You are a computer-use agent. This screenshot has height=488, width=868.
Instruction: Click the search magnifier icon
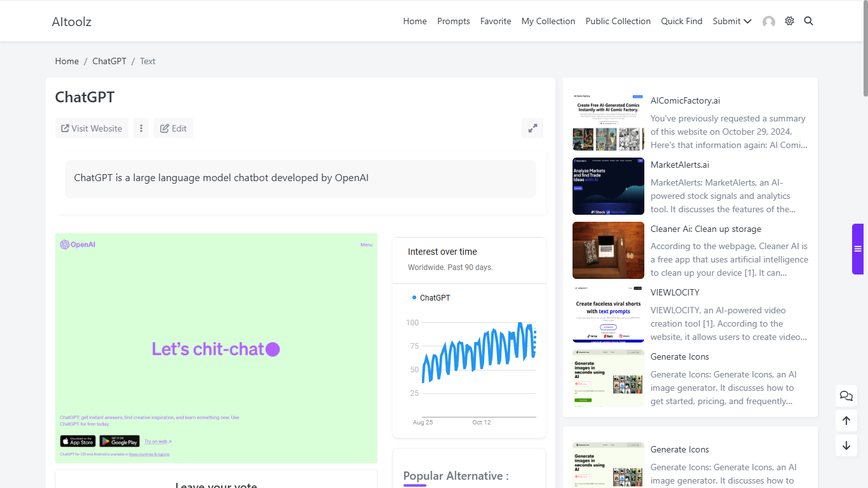(x=808, y=21)
